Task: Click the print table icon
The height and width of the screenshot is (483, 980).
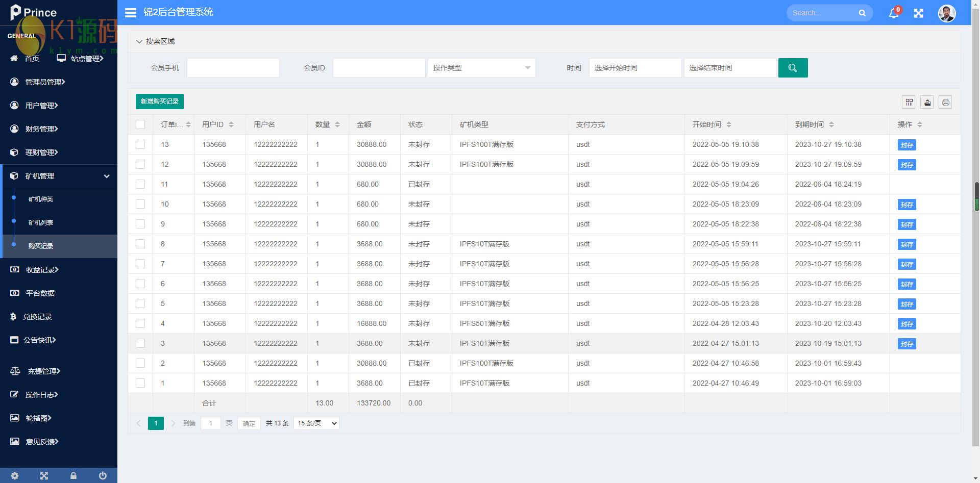Action: (x=945, y=103)
